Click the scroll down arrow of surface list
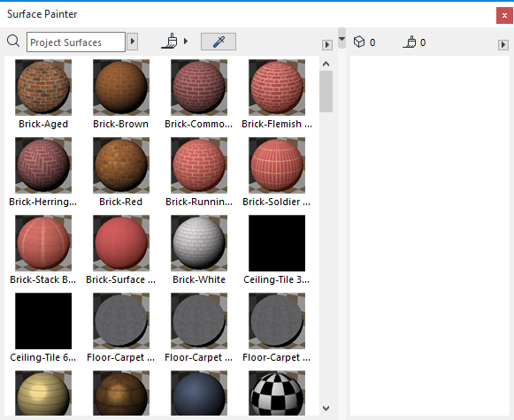The image size is (514, 420). [326, 409]
